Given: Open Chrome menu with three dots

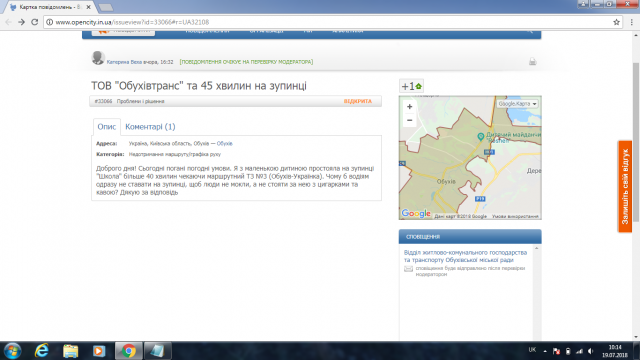Looking at the screenshot, I should [631, 22].
